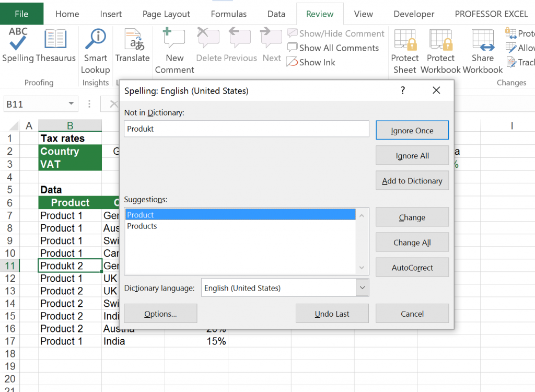
Task: Select the Products suggestion in the list
Action: 142,226
